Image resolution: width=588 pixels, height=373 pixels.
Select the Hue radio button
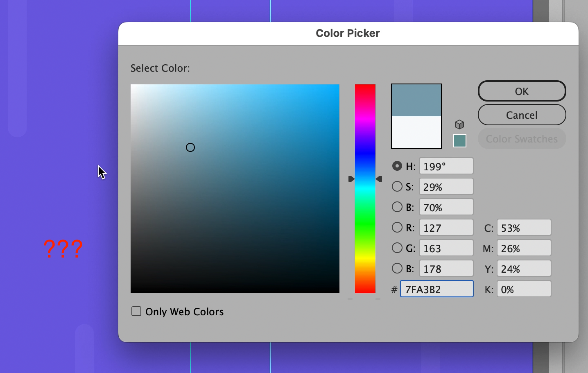coord(397,166)
